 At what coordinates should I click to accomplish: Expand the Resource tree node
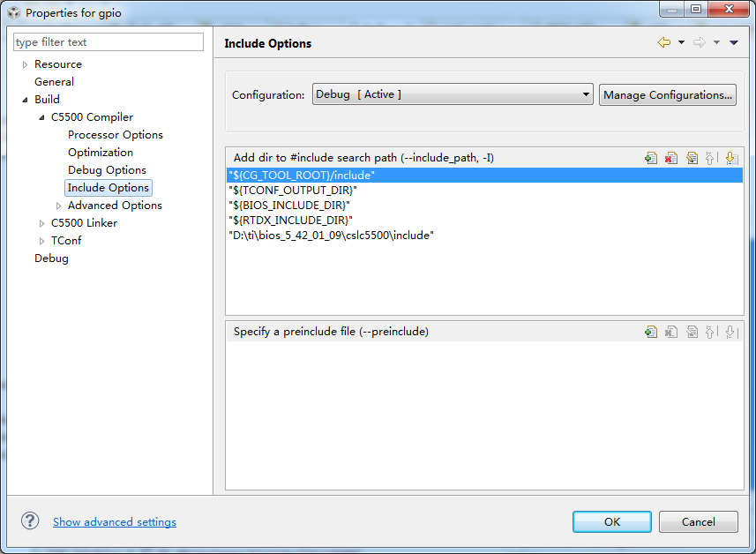point(25,64)
